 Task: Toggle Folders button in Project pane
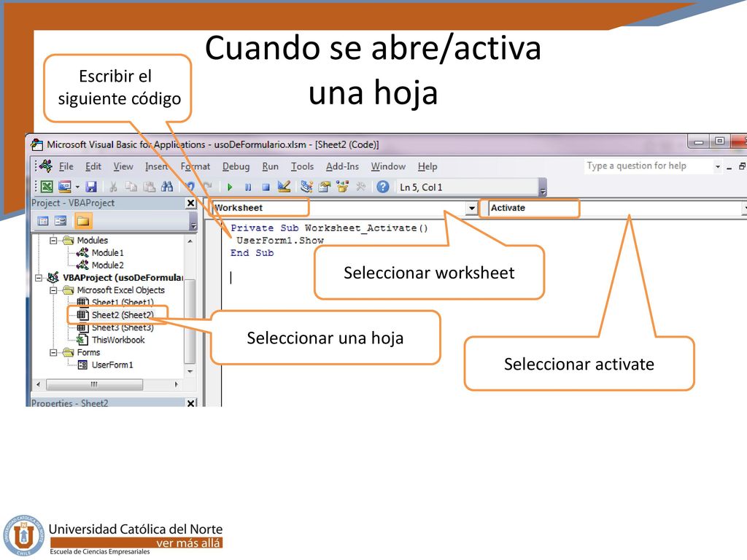(x=83, y=221)
